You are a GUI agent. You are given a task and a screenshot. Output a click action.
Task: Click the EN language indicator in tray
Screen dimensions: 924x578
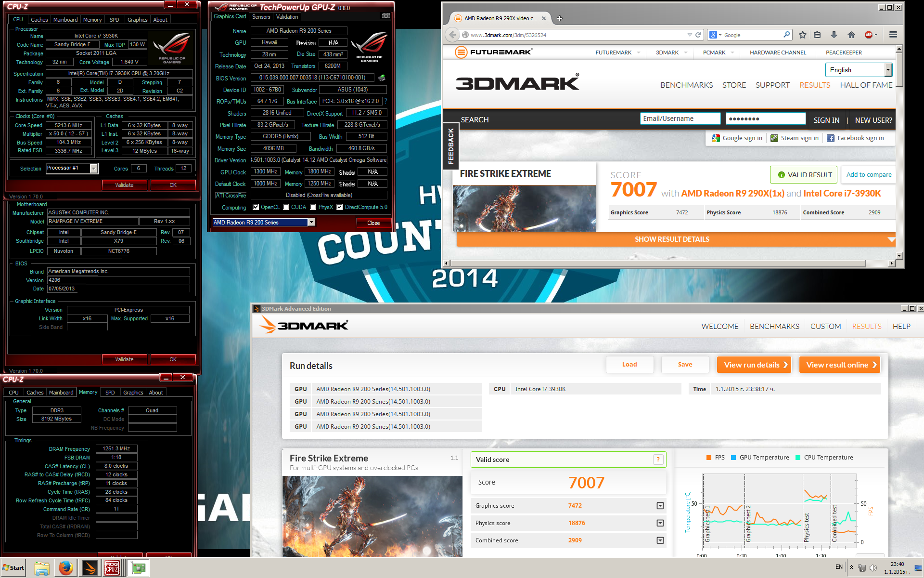point(839,567)
